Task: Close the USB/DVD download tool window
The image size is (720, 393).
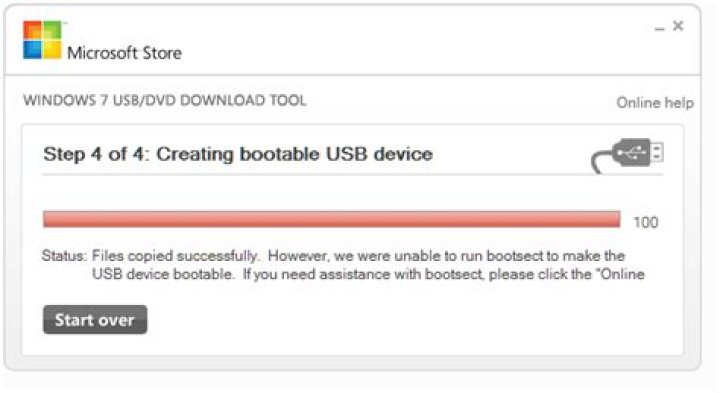Action: coord(678,26)
